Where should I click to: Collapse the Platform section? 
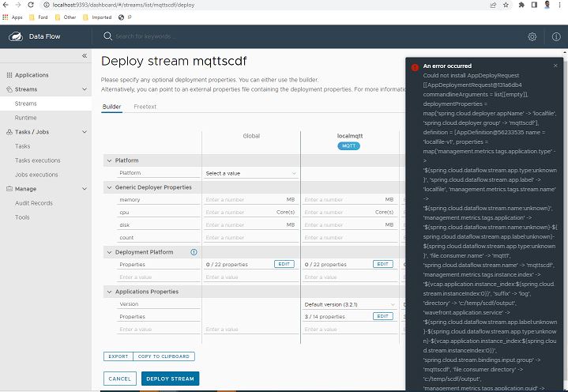[x=109, y=160]
